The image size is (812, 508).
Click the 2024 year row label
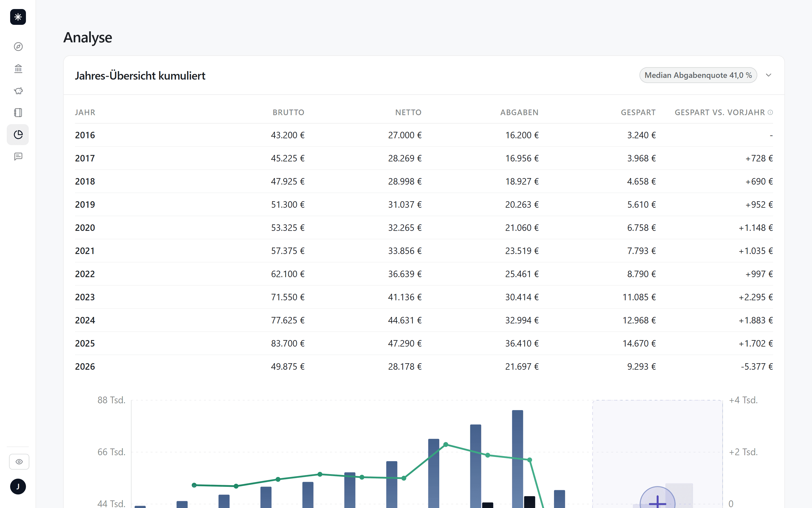85,321
